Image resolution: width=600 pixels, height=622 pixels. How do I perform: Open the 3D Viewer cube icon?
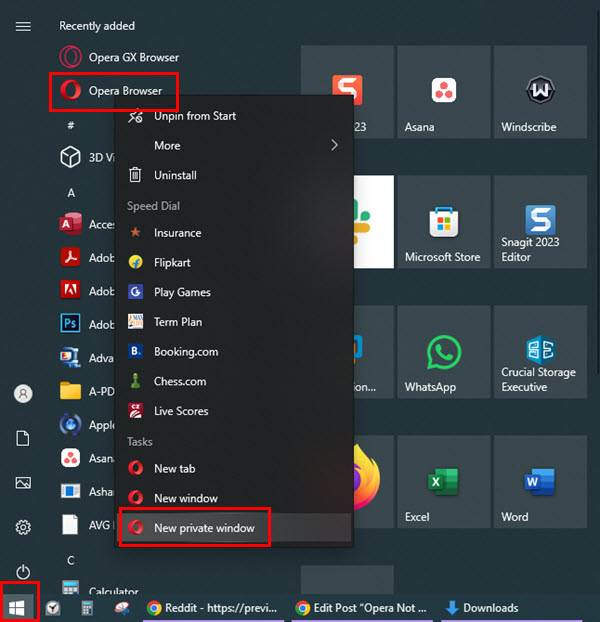pyautogui.click(x=70, y=157)
